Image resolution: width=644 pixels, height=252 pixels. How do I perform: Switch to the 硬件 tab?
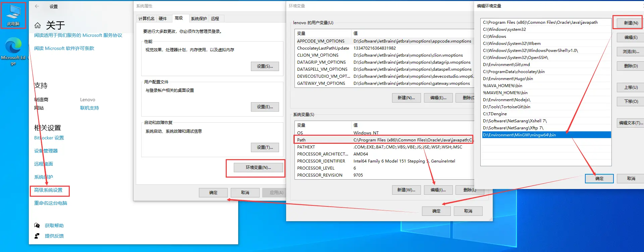point(163,19)
